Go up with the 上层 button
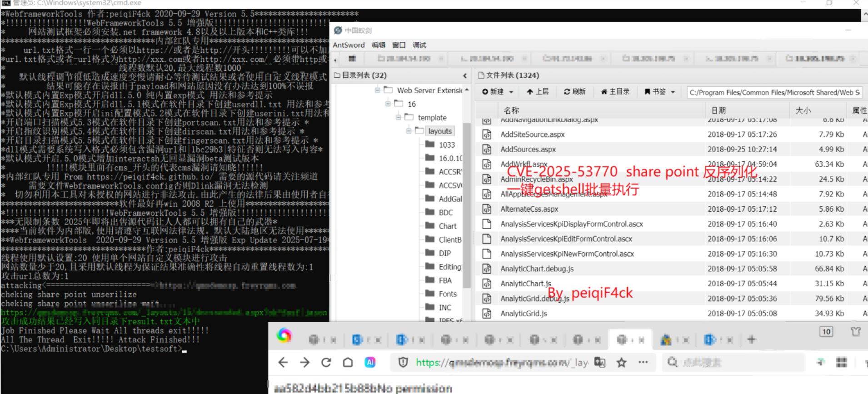 coord(538,92)
